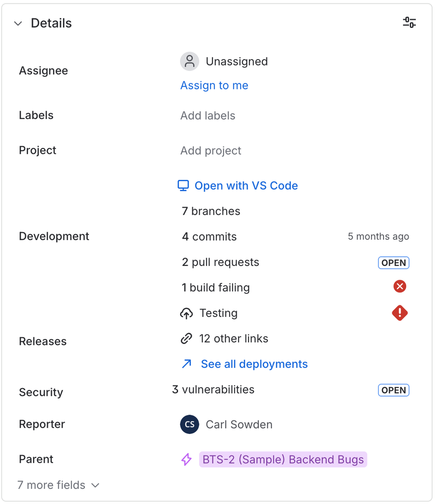Collapse the Details section chevron
Image resolution: width=435 pixels, height=504 pixels.
point(18,23)
